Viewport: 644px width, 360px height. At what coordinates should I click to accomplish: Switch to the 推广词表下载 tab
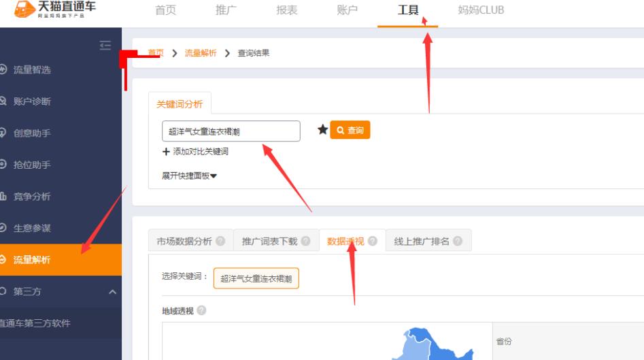pyautogui.click(x=276, y=241)
